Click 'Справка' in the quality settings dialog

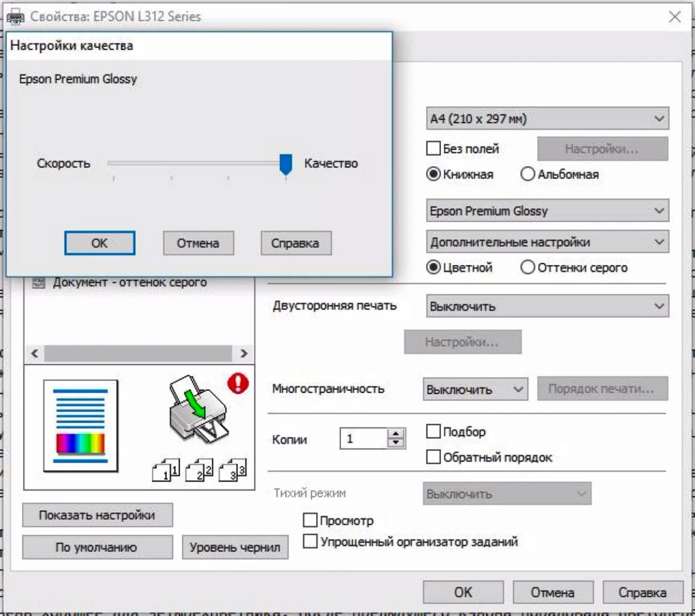296,243
